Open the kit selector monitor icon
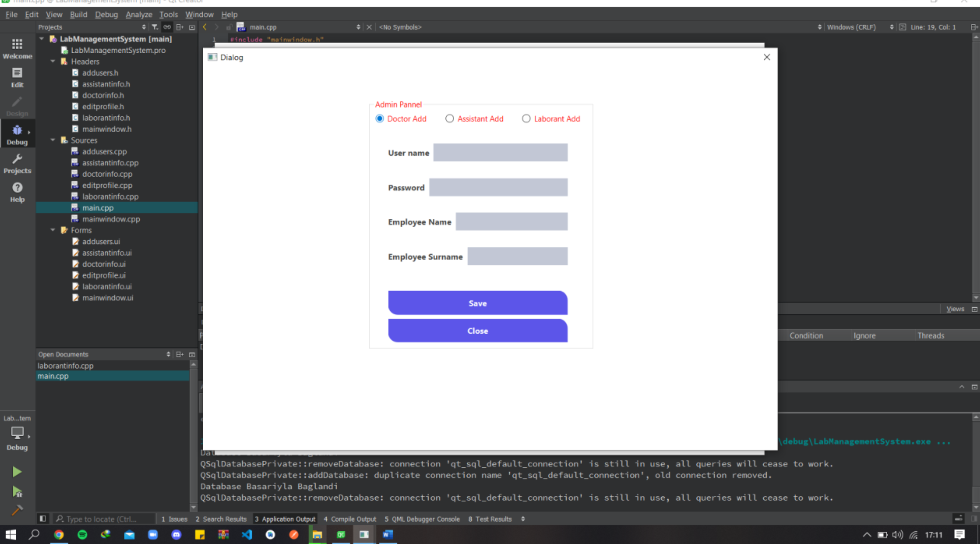The image size is (980, 544). click(17, 433)
